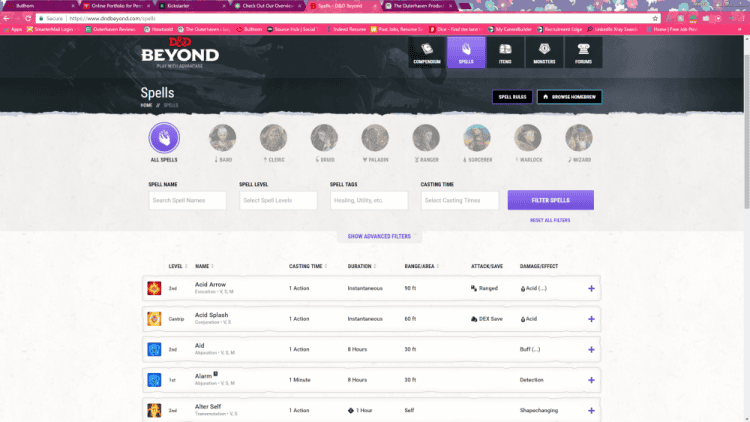The width and height of the screenshot is (750, 422).
Task: Switch to the Kickstarter browser tab
Action: (x=191, y=6)
